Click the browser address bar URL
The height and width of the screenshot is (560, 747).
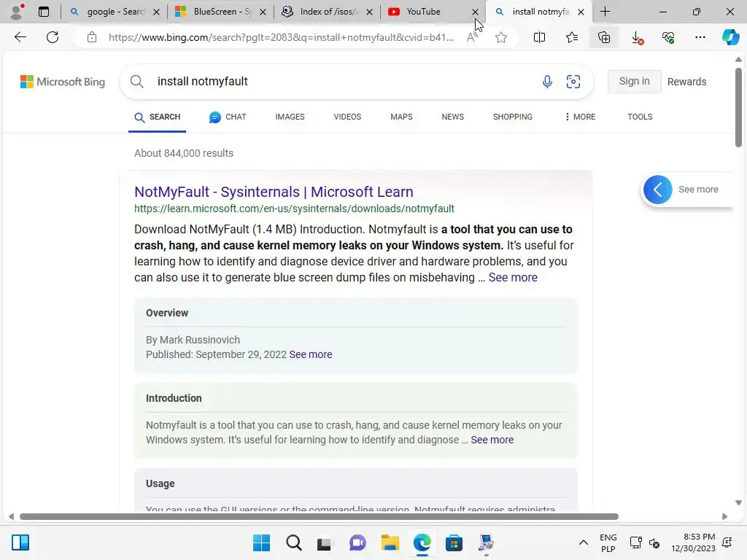(x=281, y=37)
